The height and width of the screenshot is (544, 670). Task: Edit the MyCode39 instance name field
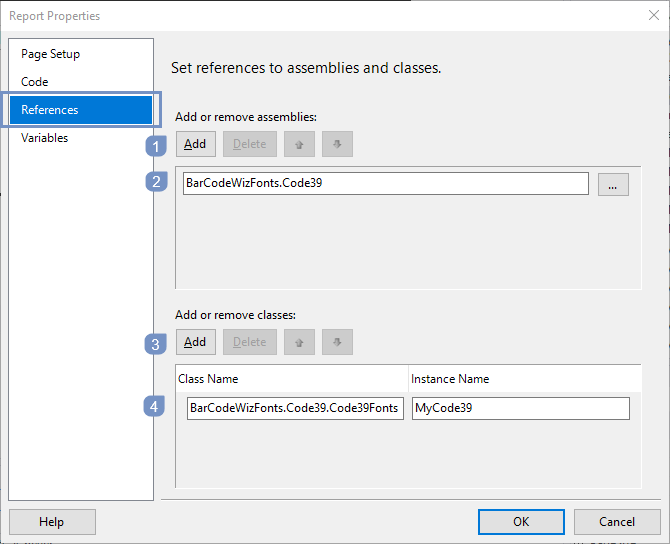click(520, 408)
